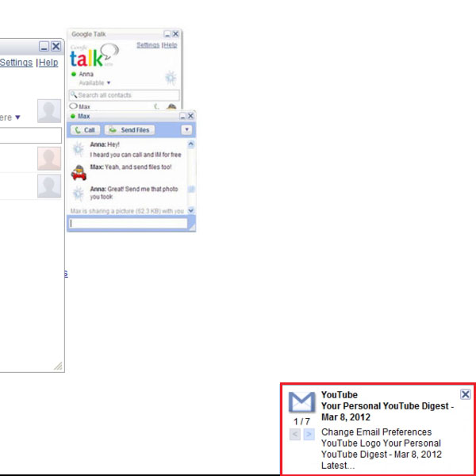Image resolution: width=476 pixels, height=476 pixels.
Task: Close the YouTube email notification popup
Action: pyautogui.click(x=466, y=394)
